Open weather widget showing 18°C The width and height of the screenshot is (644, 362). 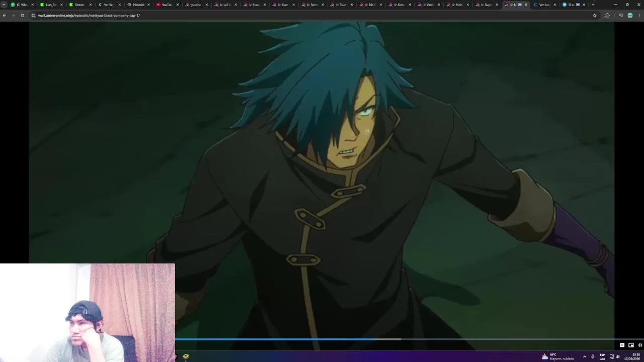(x=557, y=356)
